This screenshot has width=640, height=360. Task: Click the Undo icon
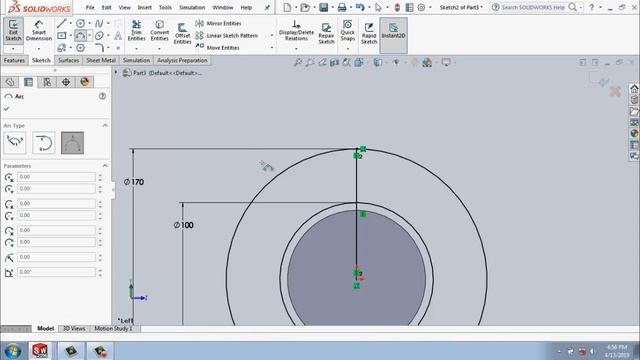[x=360, y=7]
